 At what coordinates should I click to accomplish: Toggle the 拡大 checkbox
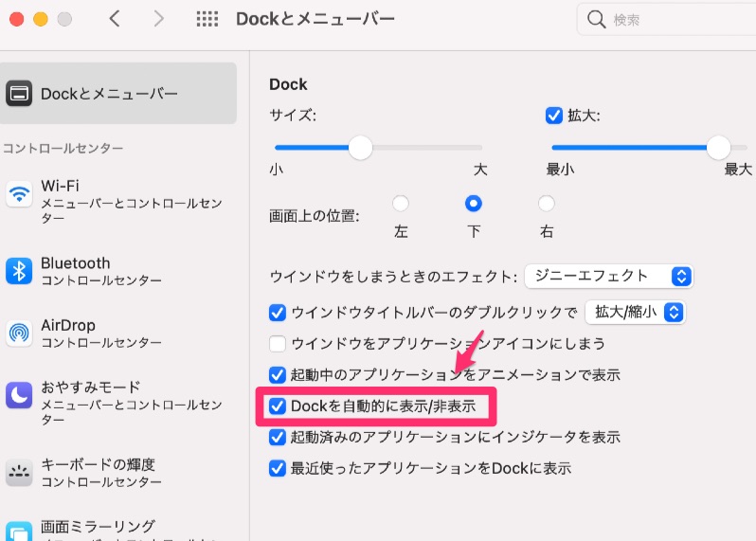point(554,116)
